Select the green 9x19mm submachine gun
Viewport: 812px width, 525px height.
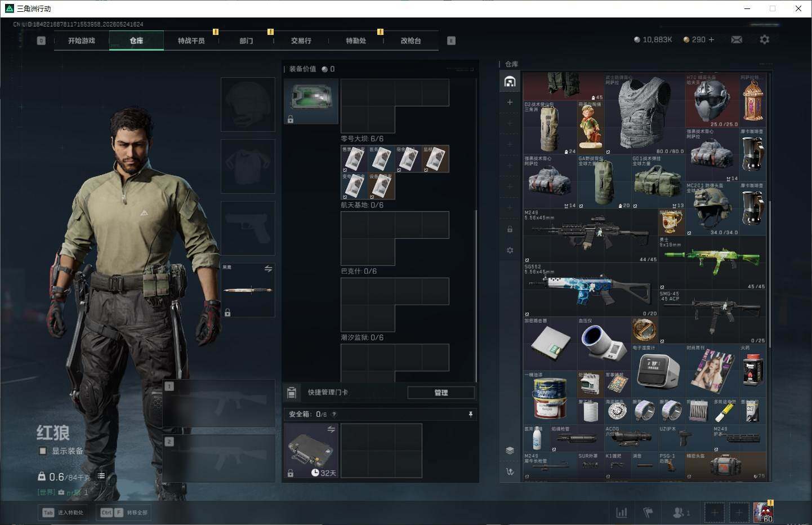(712, 263)
